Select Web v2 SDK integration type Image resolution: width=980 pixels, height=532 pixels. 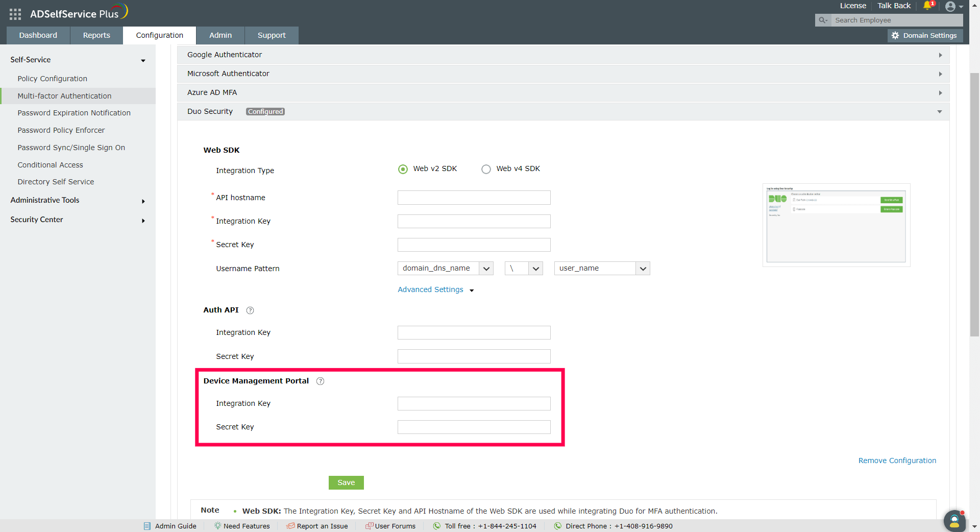[403, 169]
